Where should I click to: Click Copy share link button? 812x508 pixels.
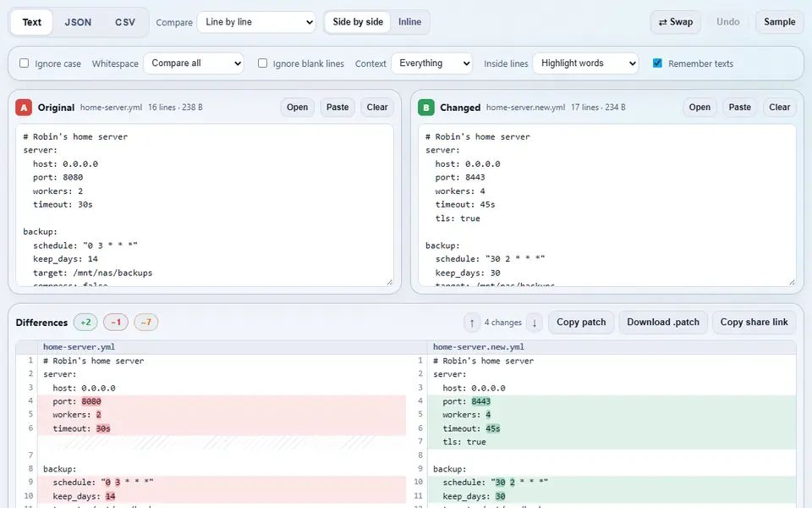pyautogui.click(x=754, y=323)
